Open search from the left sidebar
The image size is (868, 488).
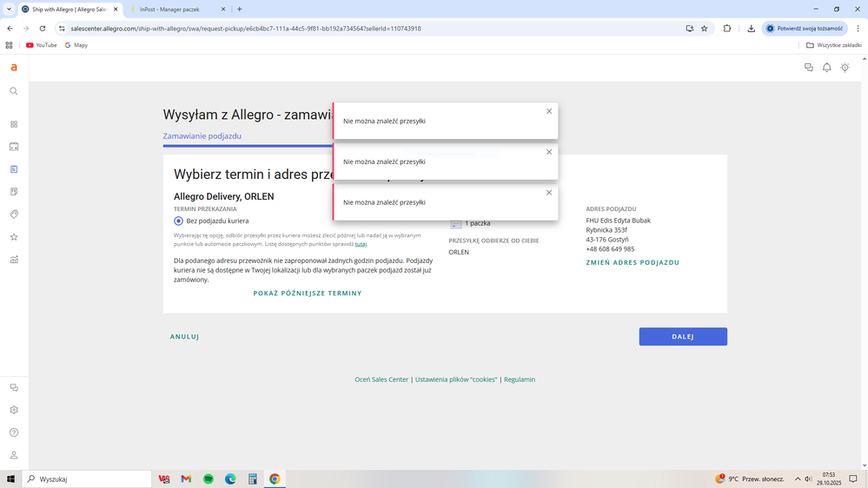14,91
